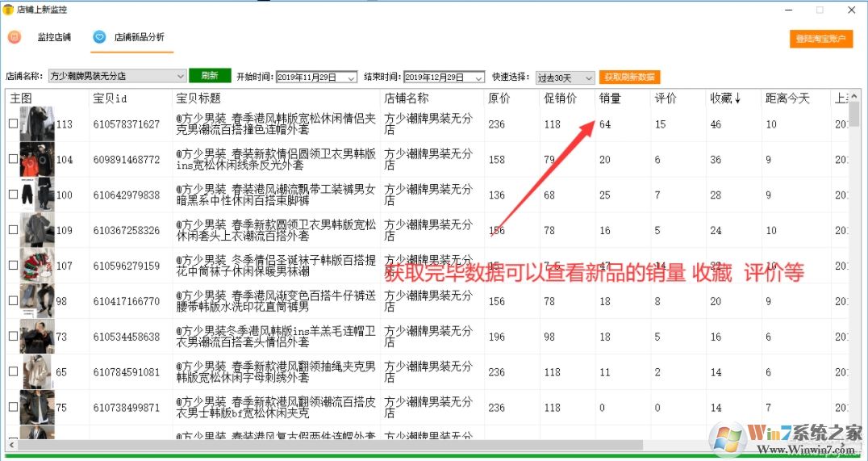Image resolution: width=868 pixels, height=461 pixels.
Task: Check the checkbox for row 100
Action: pyautogui.click(x=13, y=195)
